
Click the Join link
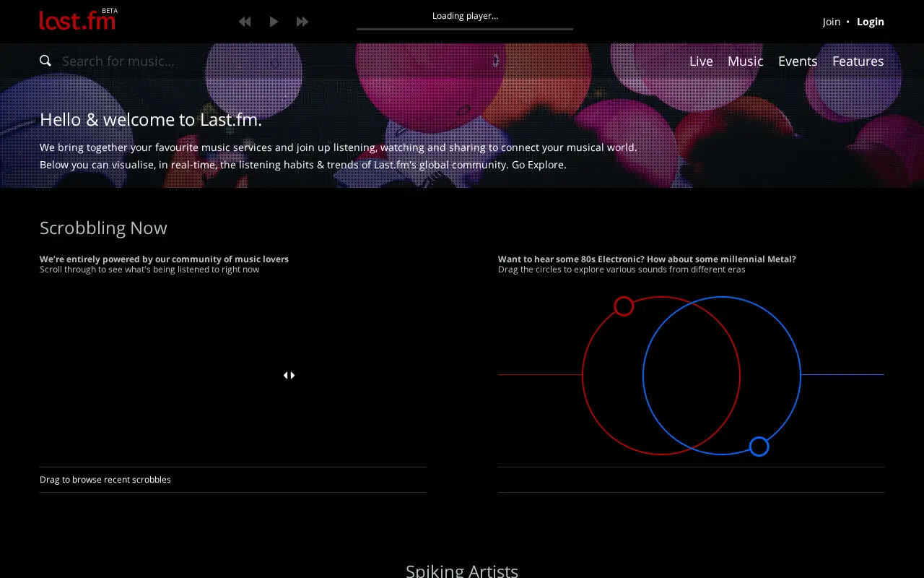(x=832, y=22)
